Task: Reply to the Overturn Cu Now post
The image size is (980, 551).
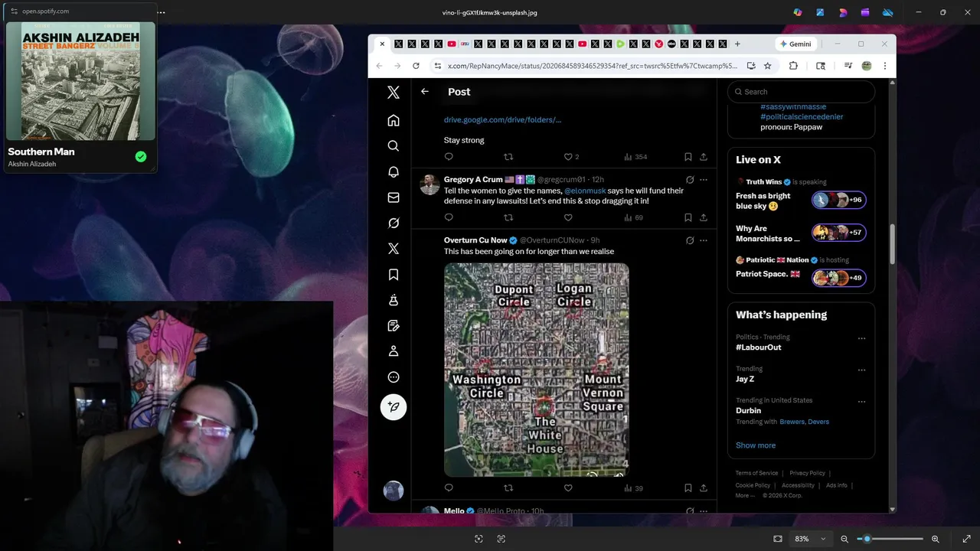Action: [449, 487]
